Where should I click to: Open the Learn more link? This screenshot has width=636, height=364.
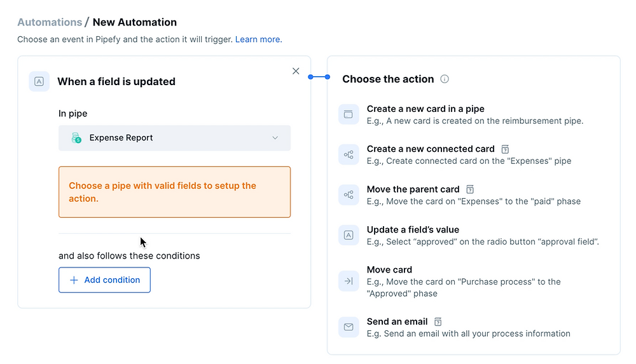tap(258, 39)
